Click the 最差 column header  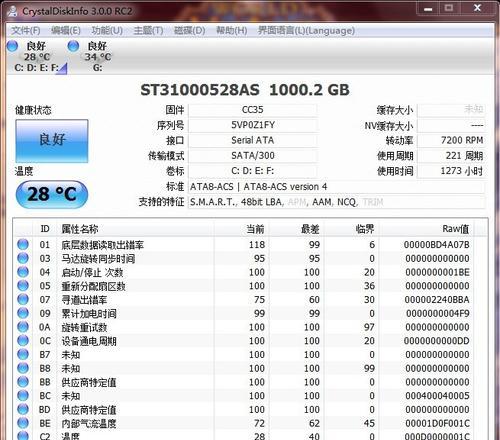[296, 229]
